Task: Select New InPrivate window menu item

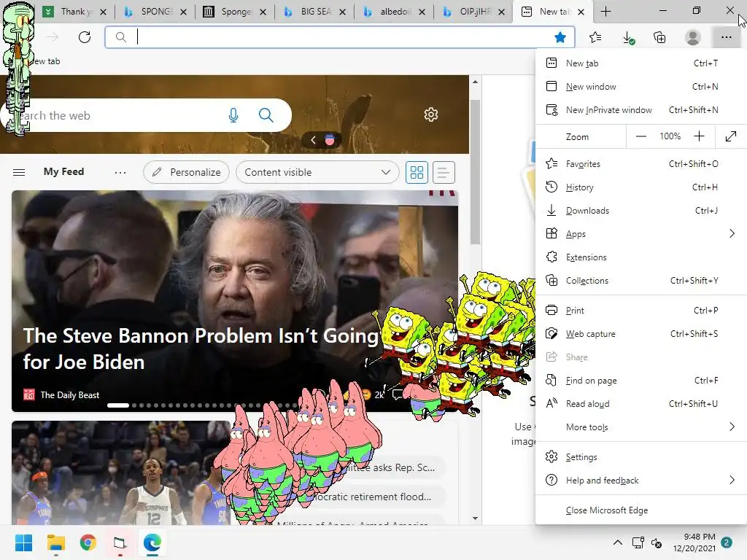Action: (640, 110)
